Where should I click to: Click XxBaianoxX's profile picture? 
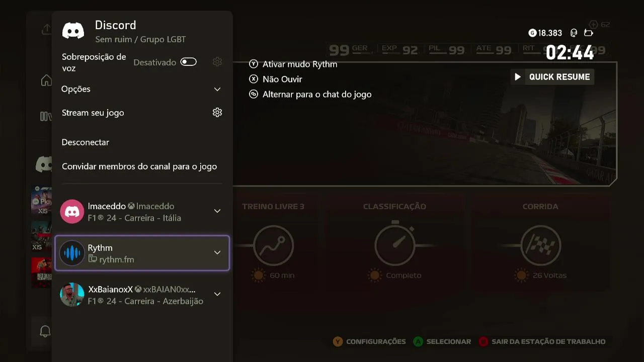[x=72, y=295]
